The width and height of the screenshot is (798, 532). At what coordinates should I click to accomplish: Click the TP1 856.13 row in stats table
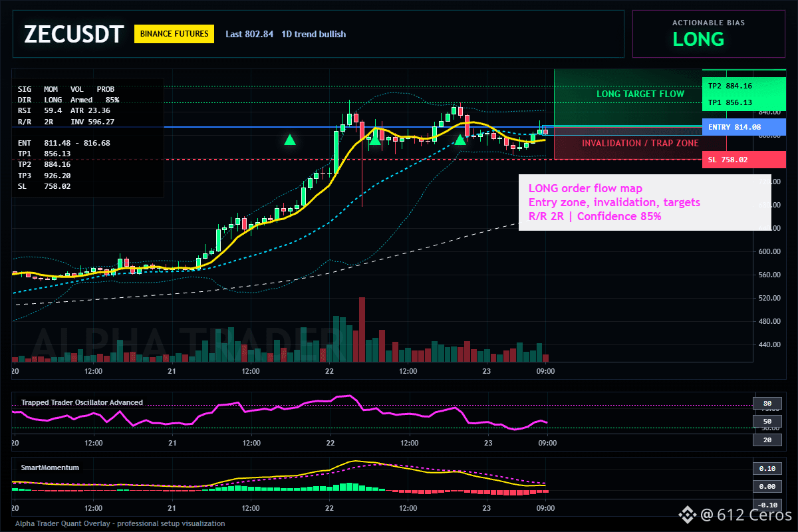[44, 154]
